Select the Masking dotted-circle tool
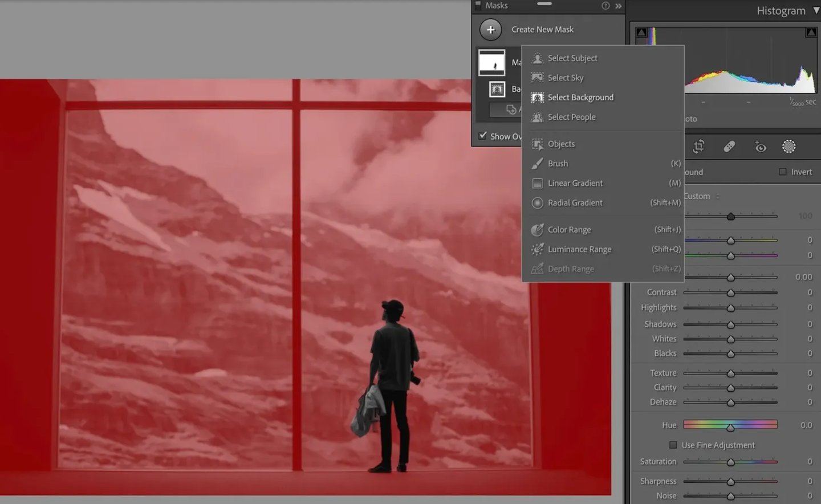 pyautogui.click(x=789, y=147)
